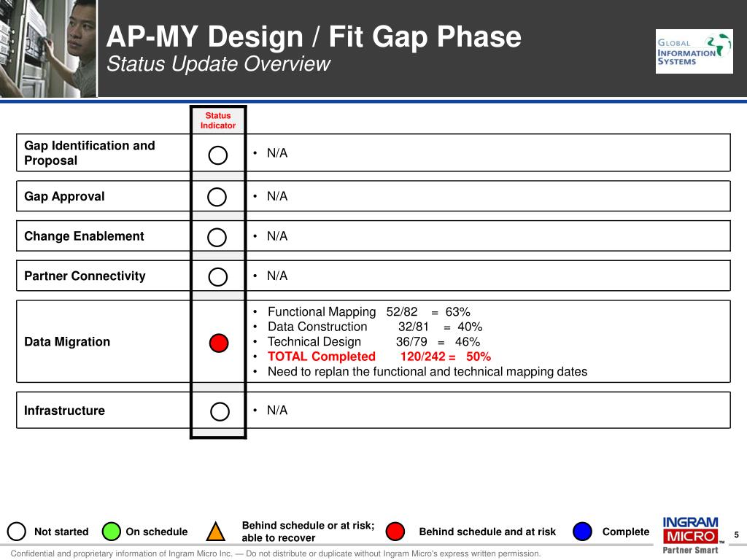Click the Gap Approval status circle
747x560 pixels.
[x=217, y=197]
